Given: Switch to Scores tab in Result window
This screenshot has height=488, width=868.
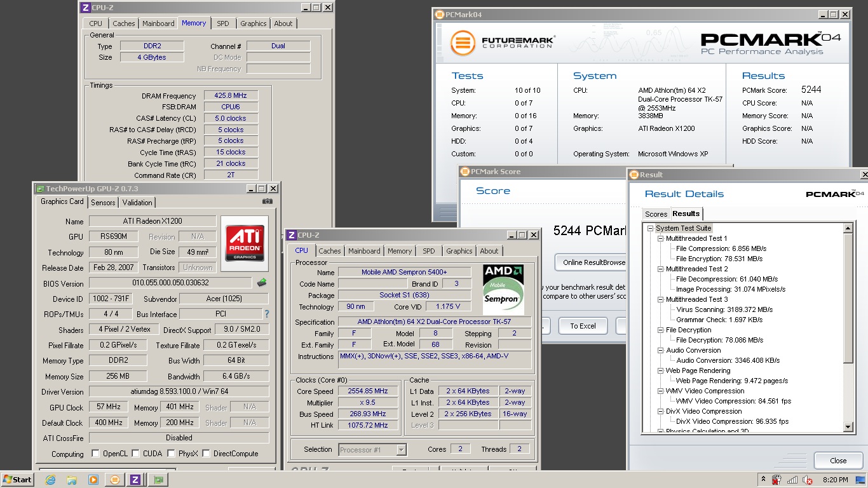Looking at the screenshot, I should pos(656,214).
